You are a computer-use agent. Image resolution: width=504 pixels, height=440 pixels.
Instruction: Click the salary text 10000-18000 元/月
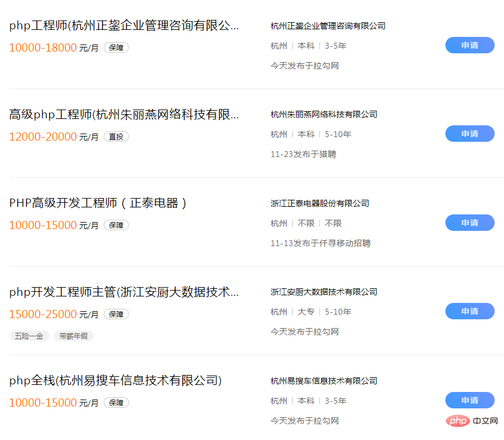tap(54, 48)
